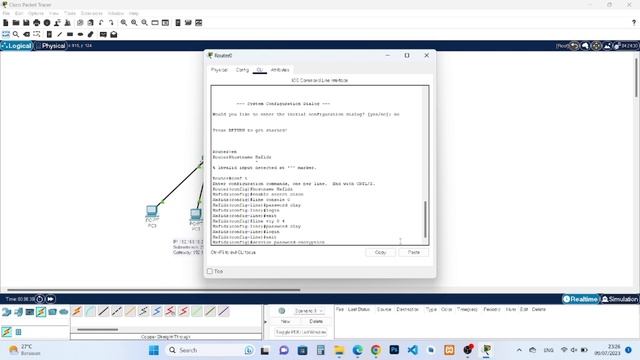Open the Config tab in Router0
The width and height of the screenshot is (640, 360).
click(x=242, y=70)
